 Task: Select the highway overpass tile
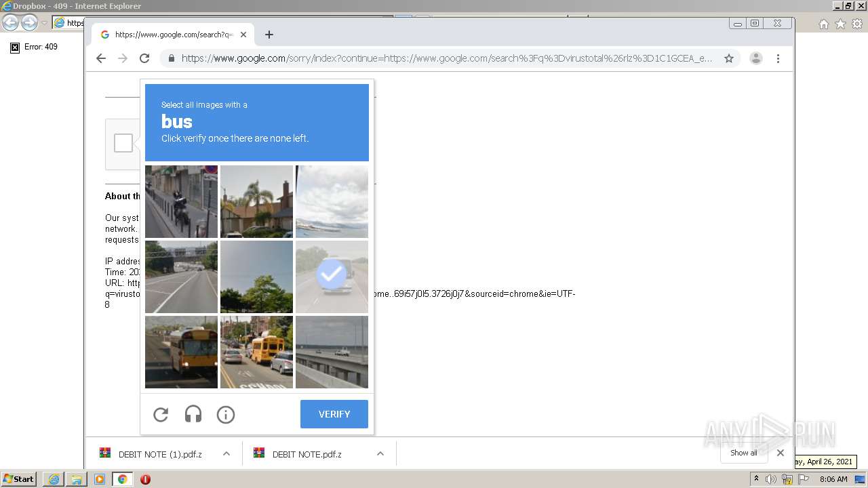(x=181, y=277)
